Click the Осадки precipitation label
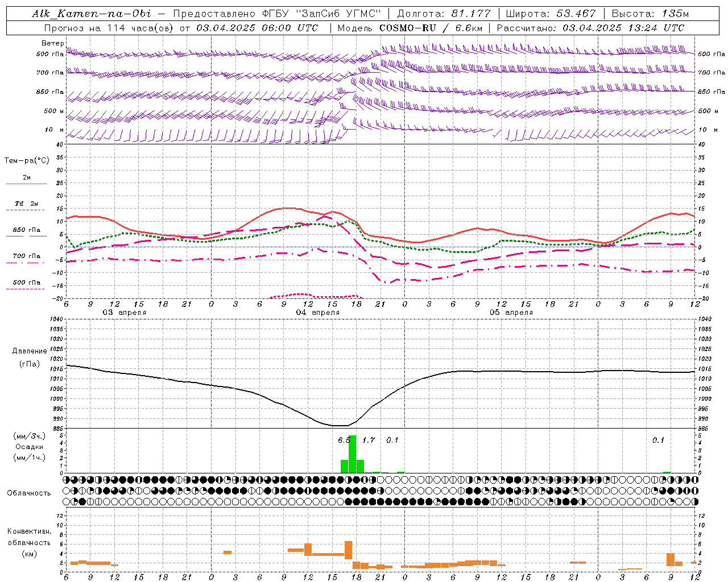Viewport: 728px width, 582px height. pyautogui.click(x=29, y=447)
